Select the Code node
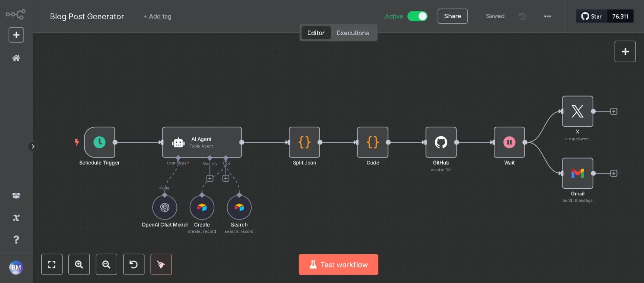This screenshot has height=283, width=644. (373, 142)
